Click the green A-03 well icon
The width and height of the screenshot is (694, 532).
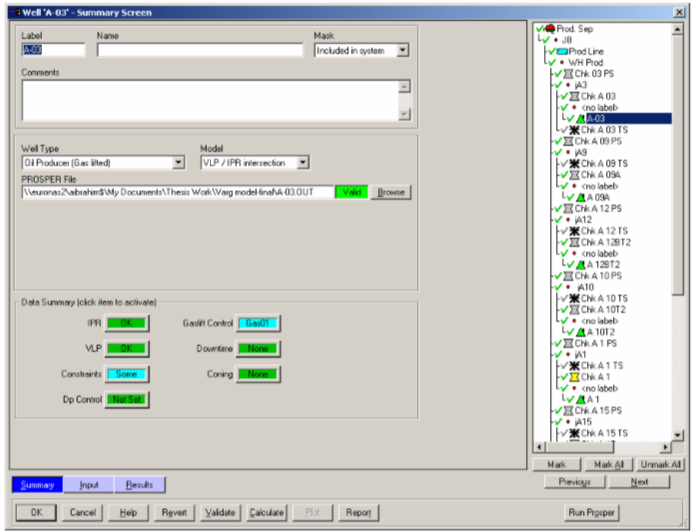(581, 119)
